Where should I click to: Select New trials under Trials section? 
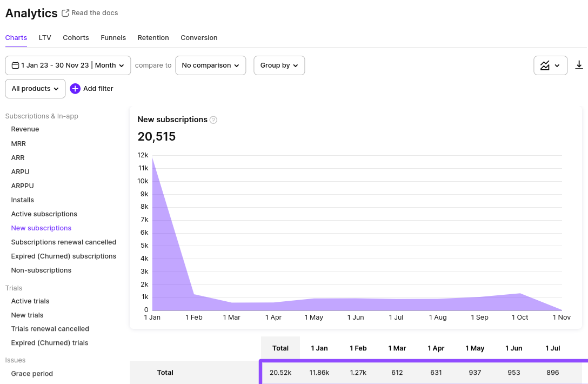[27, 315]
